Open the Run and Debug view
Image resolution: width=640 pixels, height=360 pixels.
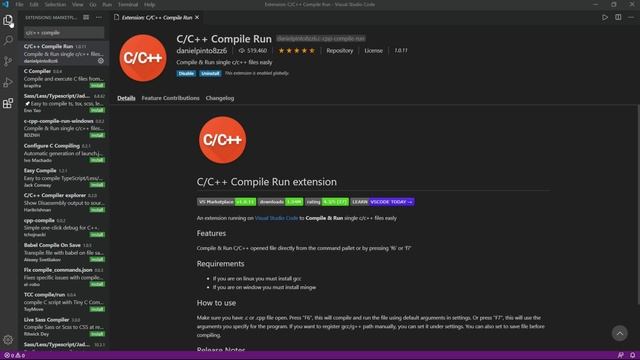8,82
